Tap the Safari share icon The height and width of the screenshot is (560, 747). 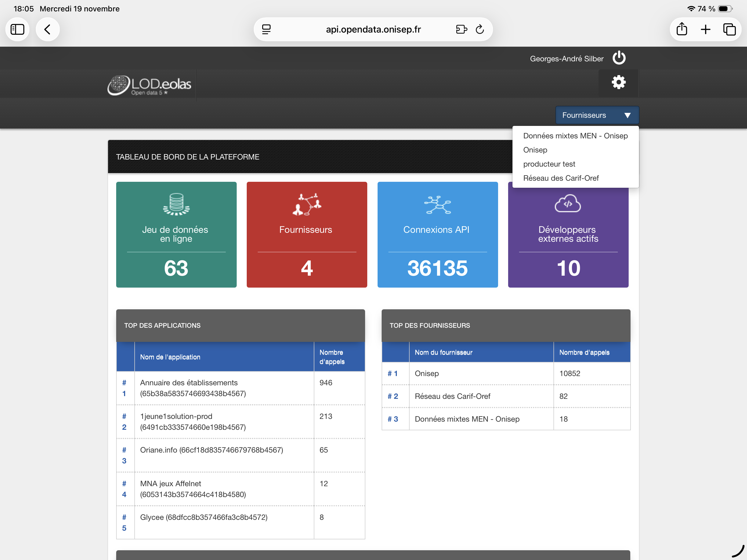pyautogui.click(x=682, y=29)
